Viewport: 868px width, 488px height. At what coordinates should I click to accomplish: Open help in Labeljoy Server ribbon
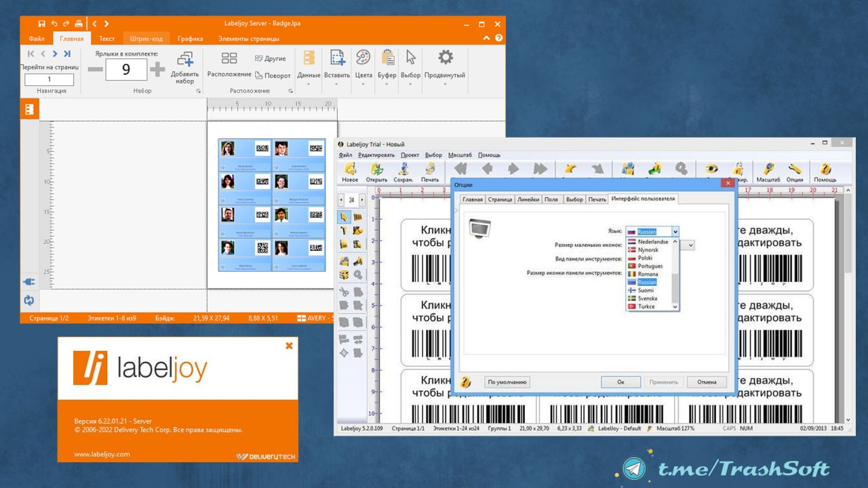(498, 39)
